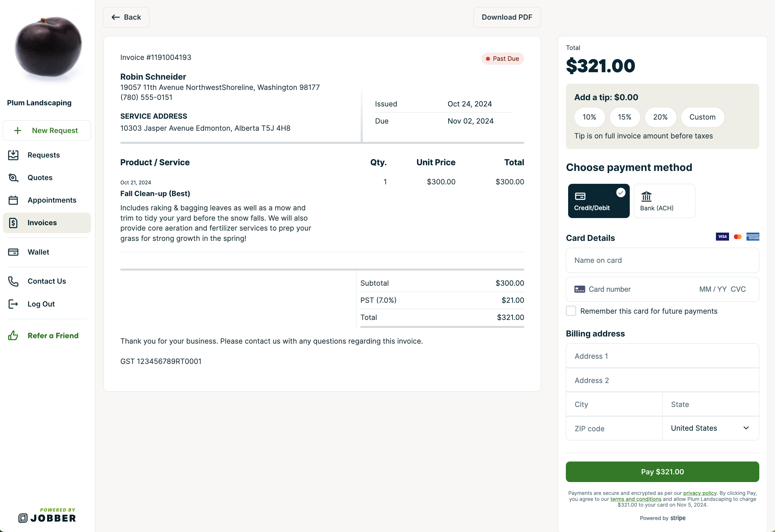This screenshot has height=532, width=775.
Task: Download the invoice as PDF
Action: click(x=506, y=17)
